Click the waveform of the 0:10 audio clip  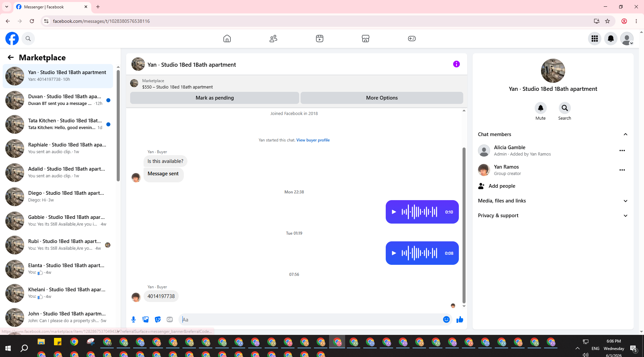point(420,212)
